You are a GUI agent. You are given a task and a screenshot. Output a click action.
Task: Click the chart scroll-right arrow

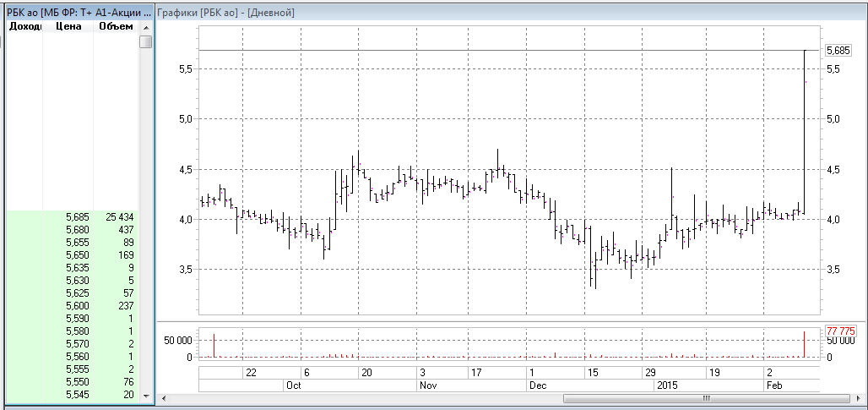pos(859,398)
